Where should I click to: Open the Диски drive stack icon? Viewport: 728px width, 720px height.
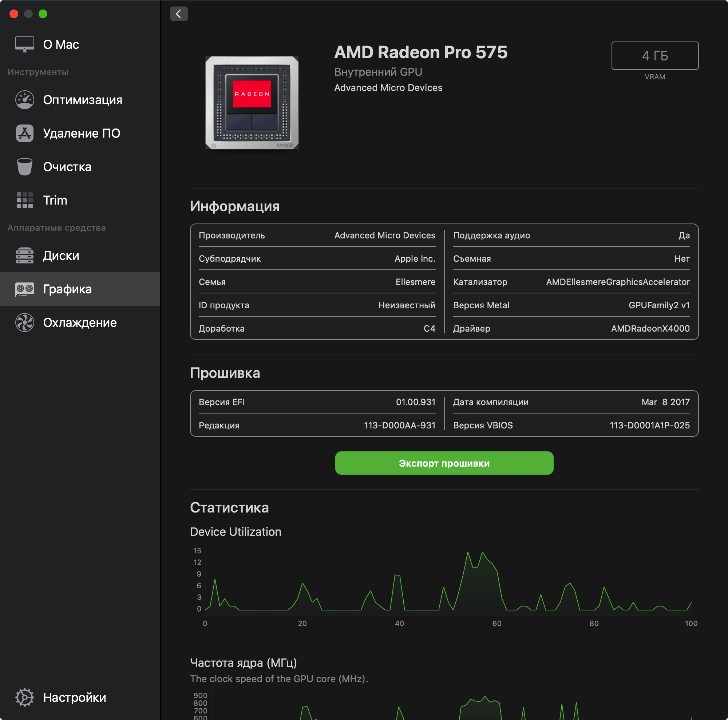click(24, 256)
